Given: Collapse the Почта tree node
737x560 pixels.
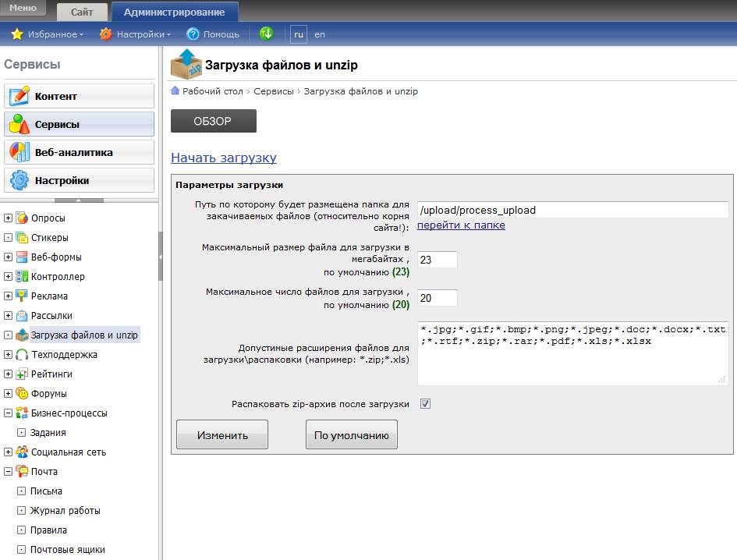Looking at the screenshot, I should pos(8,472).
